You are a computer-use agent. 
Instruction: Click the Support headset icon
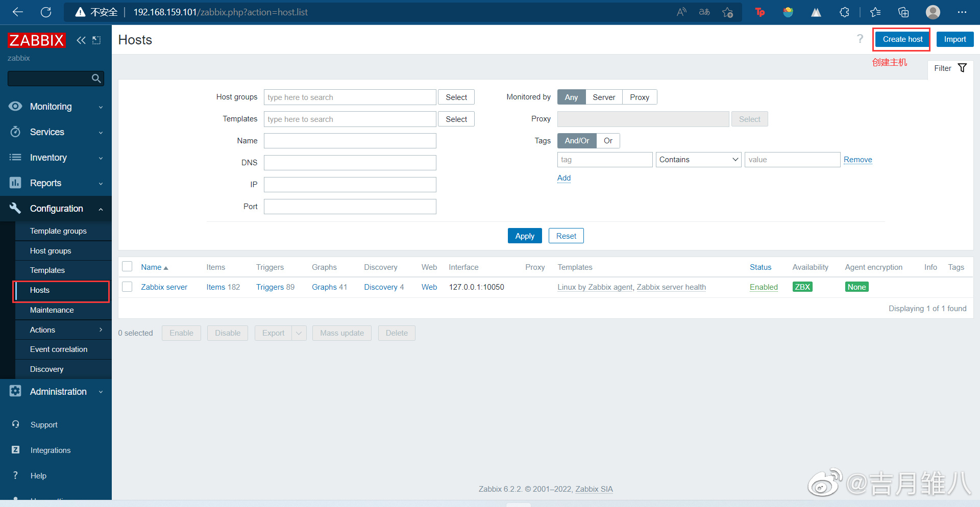[16, 424]
